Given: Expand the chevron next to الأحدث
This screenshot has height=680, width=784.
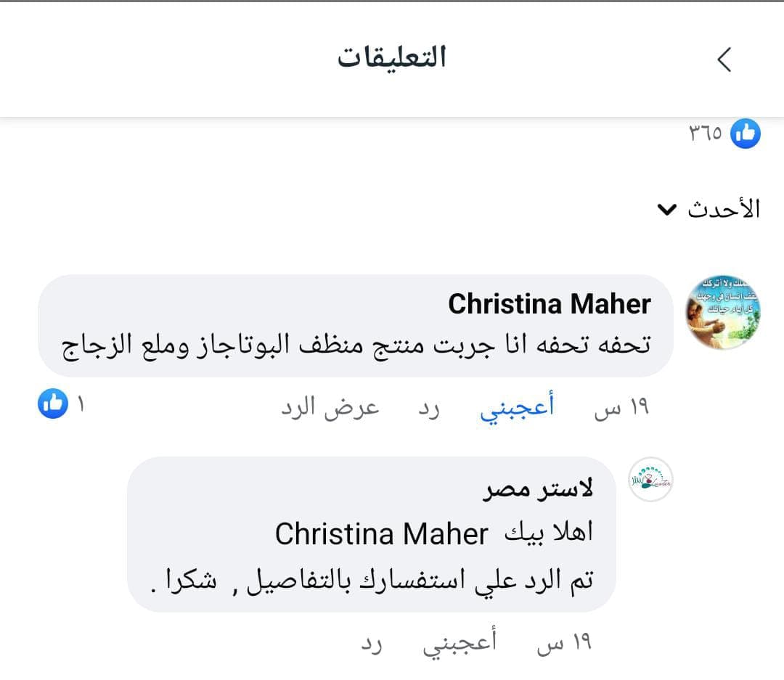Looking at the screenshot, I should [x=666, y=210].
